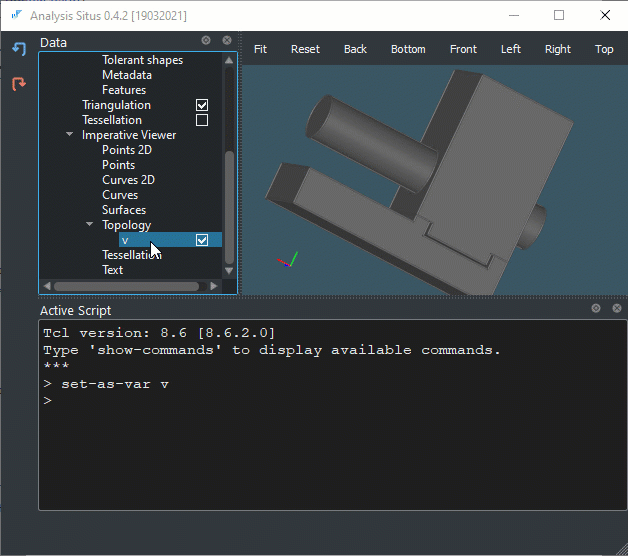The width and height of the screenshot is (628, 556).
Task: Click the axis triad in viewer
Action: pos(288,260)
